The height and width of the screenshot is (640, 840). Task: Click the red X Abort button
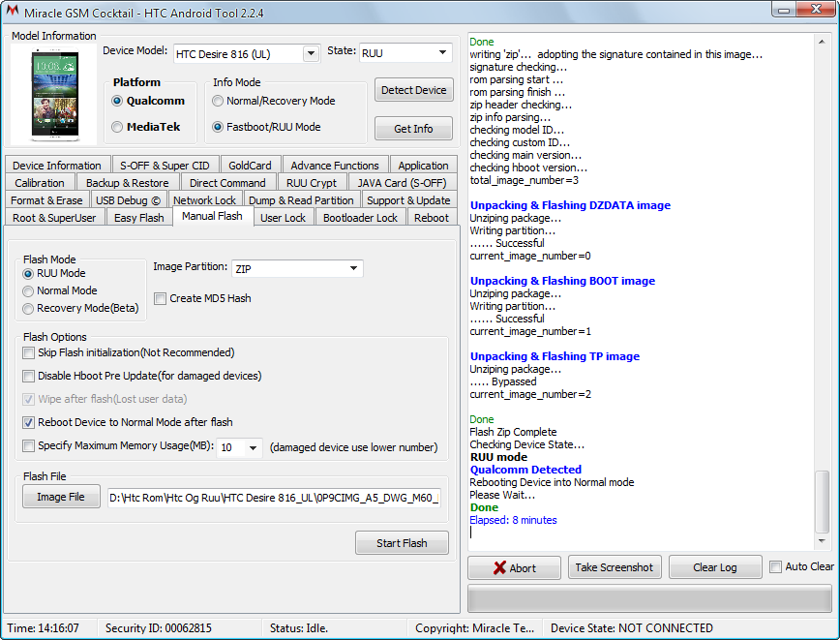(514, 567)
